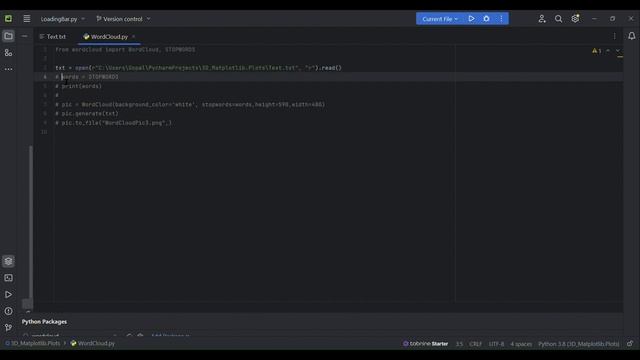Click the Add Package link

pos(170,336)
